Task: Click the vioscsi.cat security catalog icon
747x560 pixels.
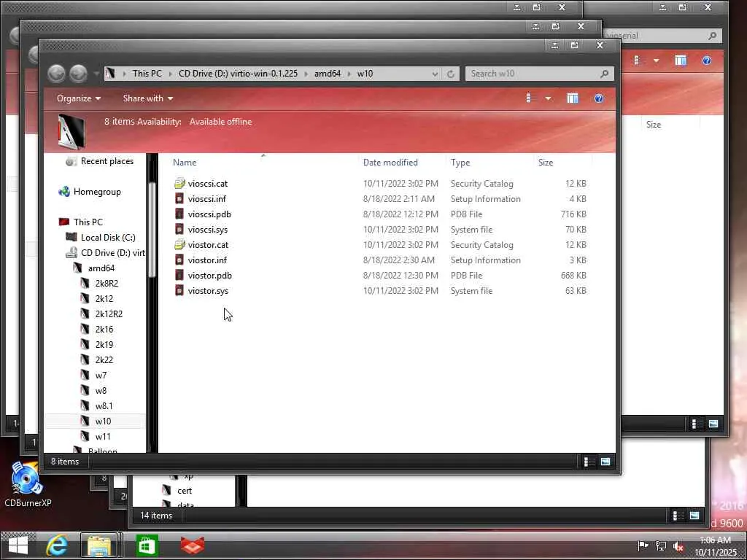Action: point(179,183)
